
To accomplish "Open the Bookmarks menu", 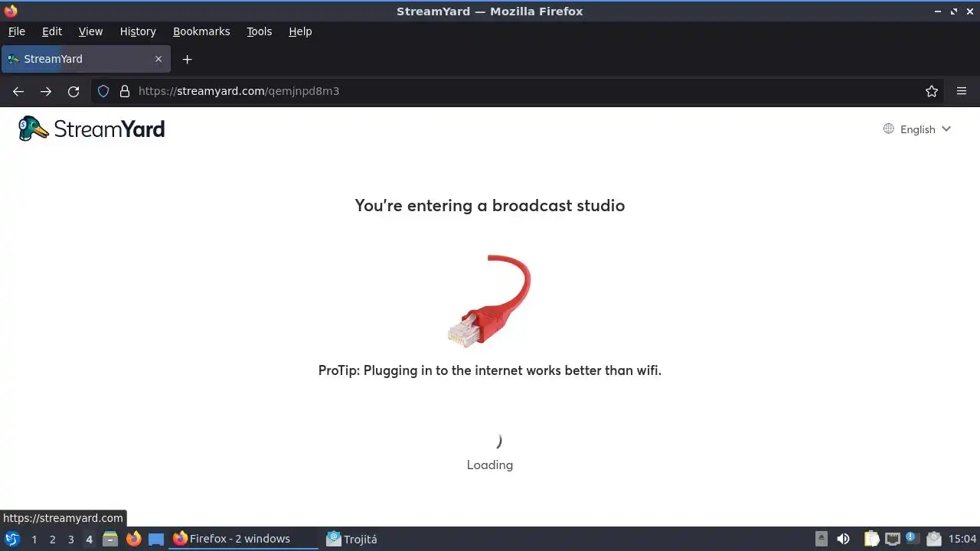I will click(201, 31).
